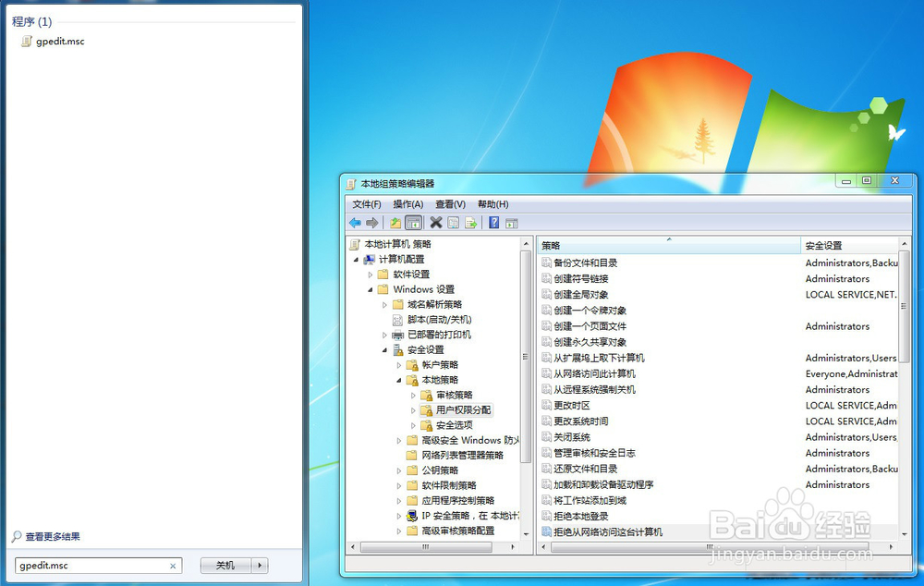Select the 脚本(启动/关机) tree item
The width and height of the screenshot is (924, 586).
(439, 319)
